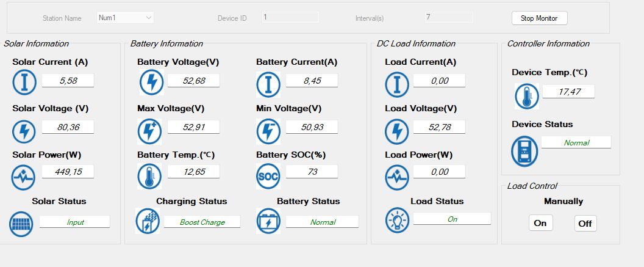
Task: Select the Solar Voltage value field
Action: point(68,127)
